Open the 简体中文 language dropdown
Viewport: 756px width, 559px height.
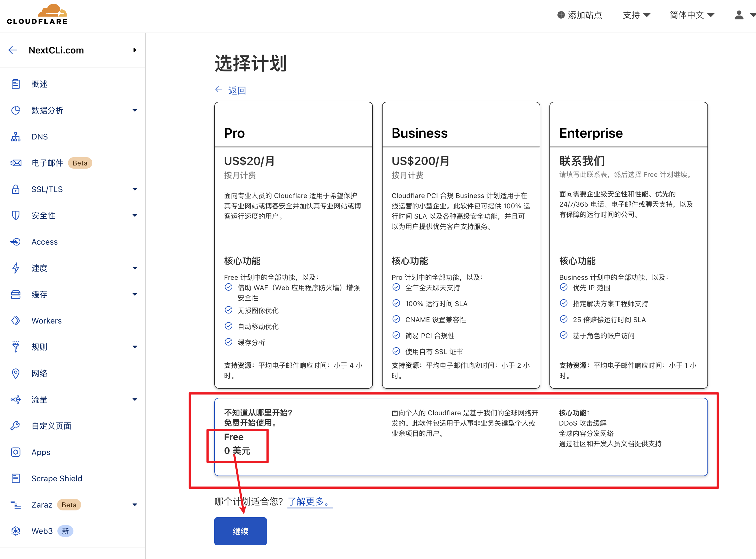pos(692,15)
